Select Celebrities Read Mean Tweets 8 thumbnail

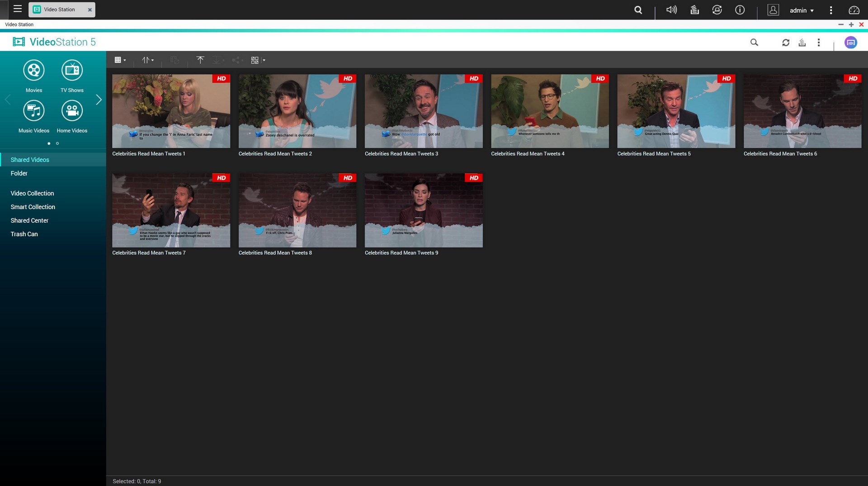pyautogui.click(x=297, y=210)
